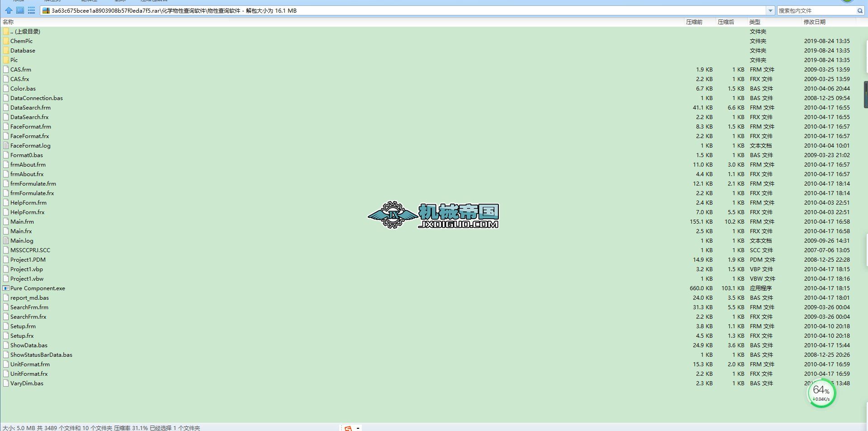Switch to large icon view

click(x=20, y=10)
